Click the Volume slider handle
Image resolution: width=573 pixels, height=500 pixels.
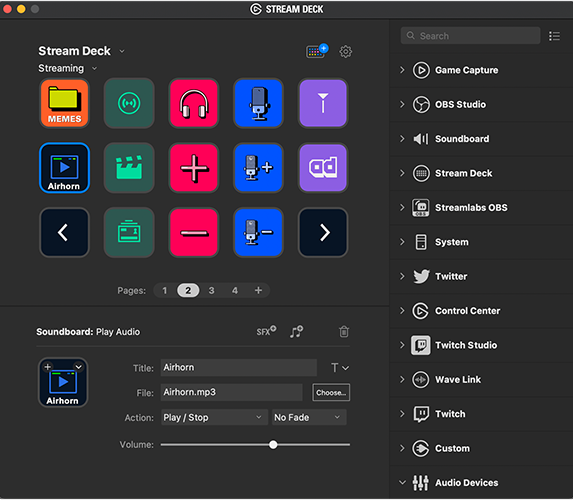[273, 445]
